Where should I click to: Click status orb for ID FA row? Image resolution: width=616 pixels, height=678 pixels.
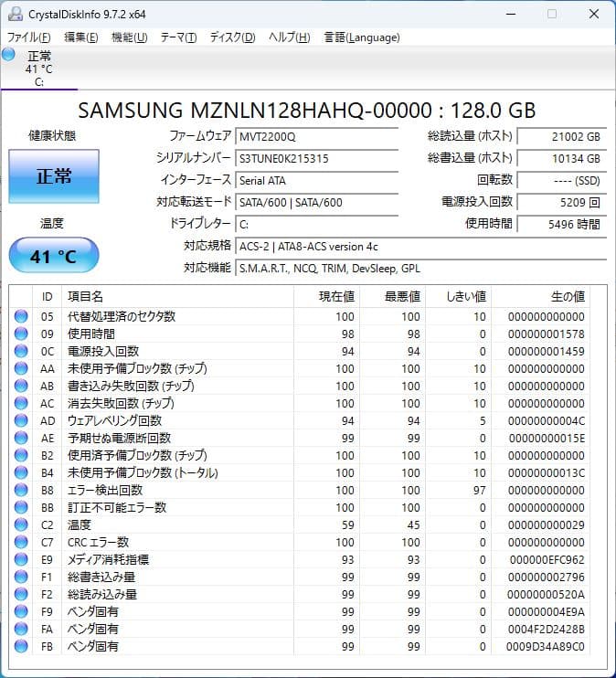pos(21,629)
